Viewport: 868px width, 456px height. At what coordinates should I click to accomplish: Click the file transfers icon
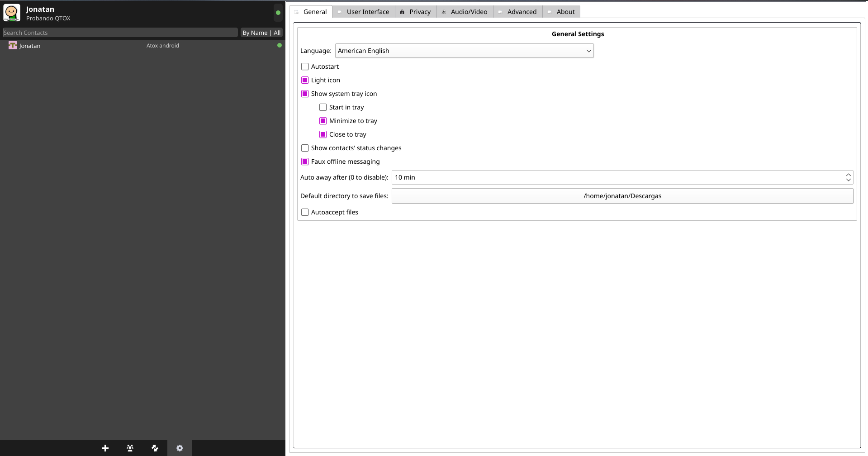tap(155, 448)
